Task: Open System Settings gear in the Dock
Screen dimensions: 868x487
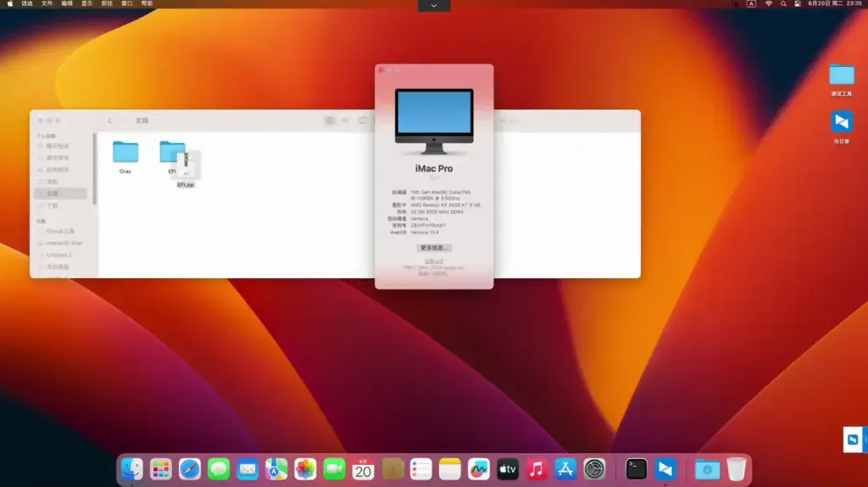Action: coord(594,469)
